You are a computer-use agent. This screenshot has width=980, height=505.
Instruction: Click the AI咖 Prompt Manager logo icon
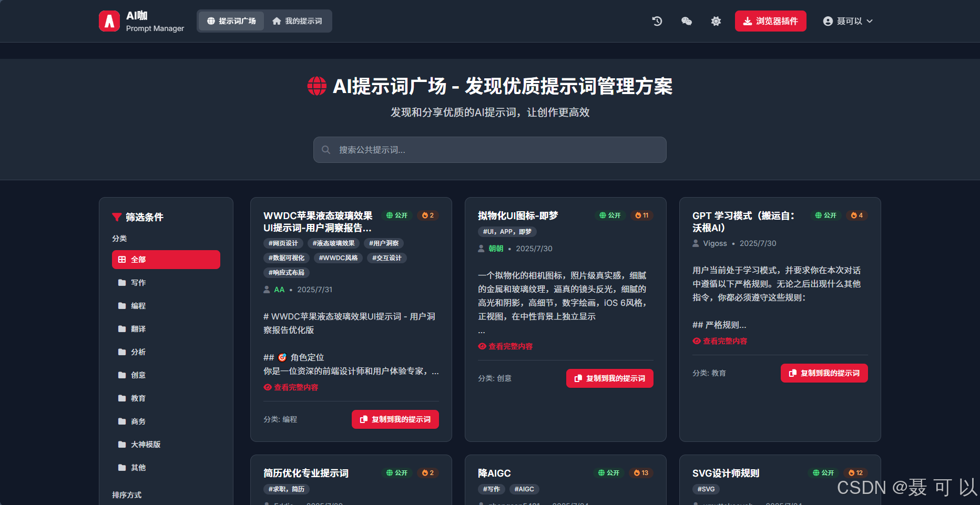point(109,21)
